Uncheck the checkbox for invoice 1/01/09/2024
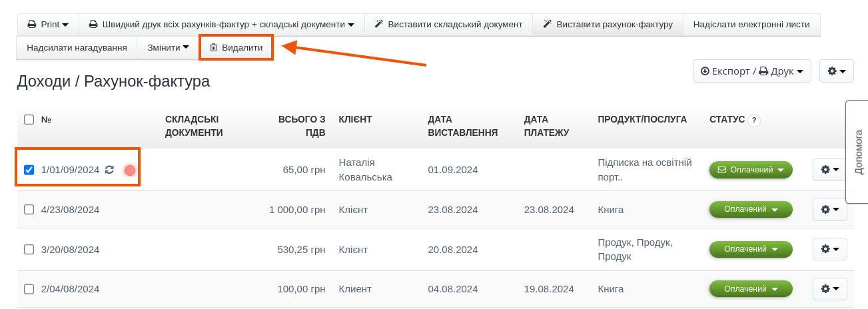 tap(29, 170)
